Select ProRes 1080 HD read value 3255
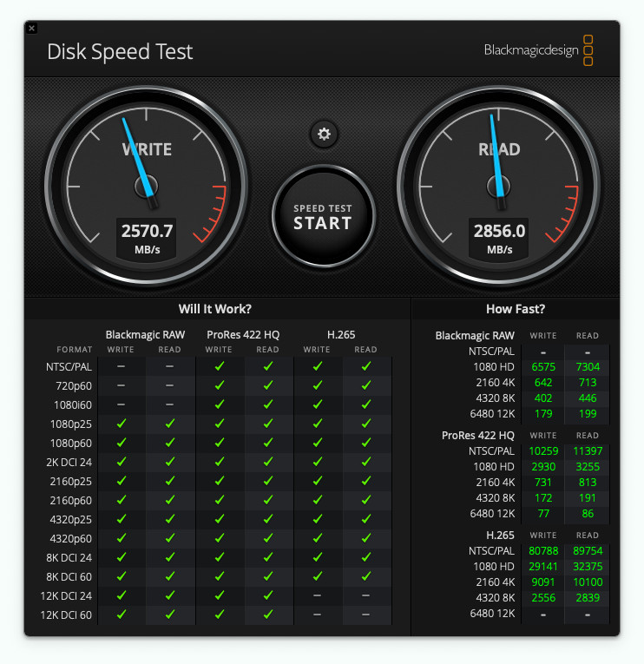The image size is (644, 664). click(x=588, y=467)
